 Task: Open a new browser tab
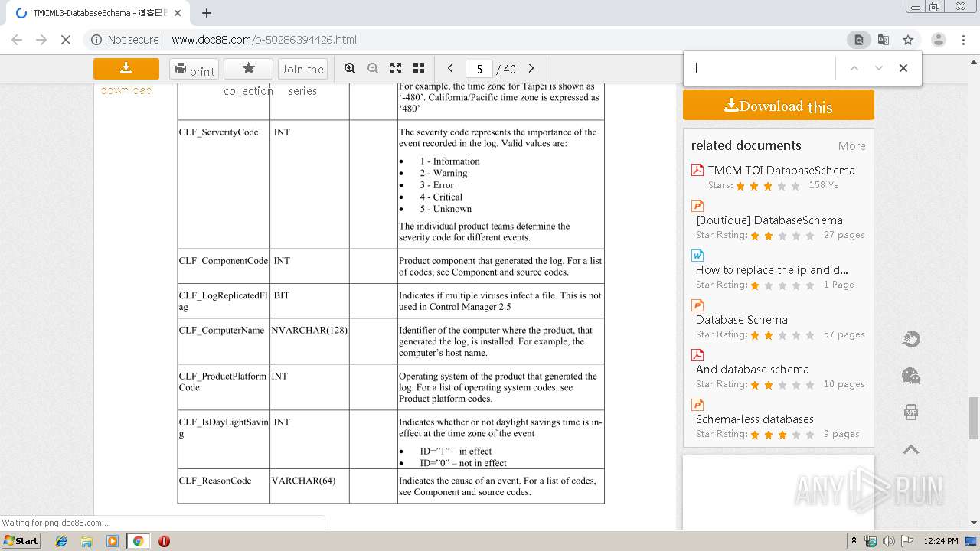[207, 13]
